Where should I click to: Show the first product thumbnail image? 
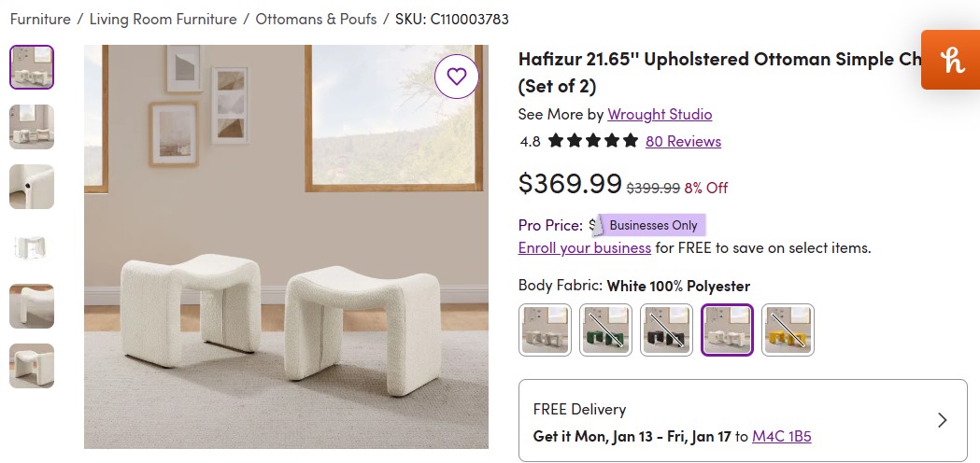pyautogui.click(x=32, y=67)
